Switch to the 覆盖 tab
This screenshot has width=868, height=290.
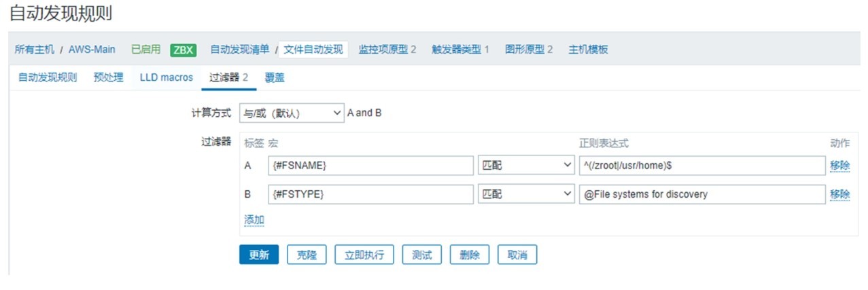pos(275,77)
